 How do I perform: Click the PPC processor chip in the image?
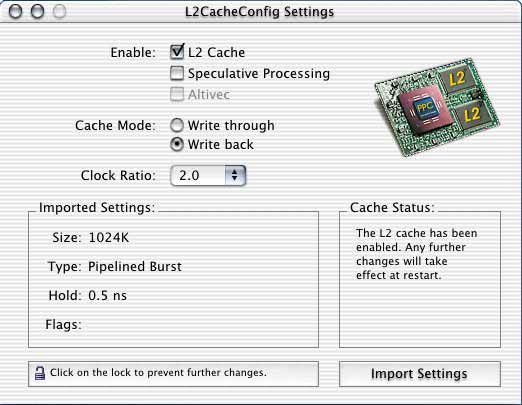tap(424, 109)
